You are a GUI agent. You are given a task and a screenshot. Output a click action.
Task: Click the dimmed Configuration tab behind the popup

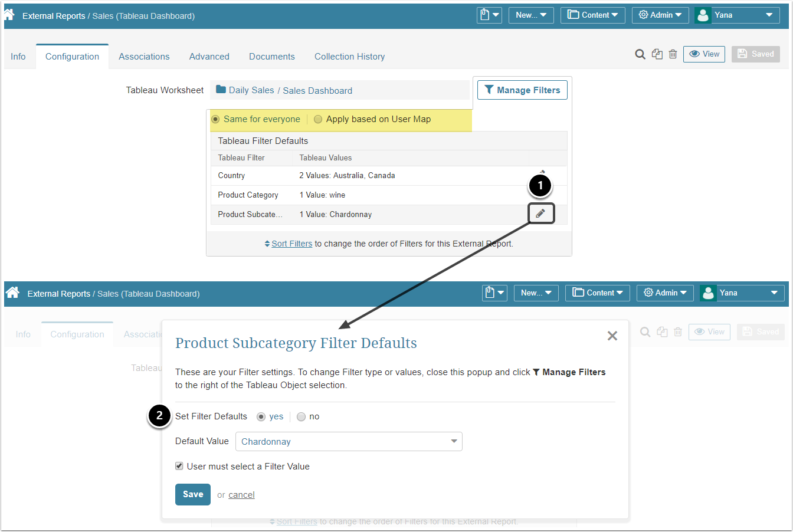pos(77,334)
